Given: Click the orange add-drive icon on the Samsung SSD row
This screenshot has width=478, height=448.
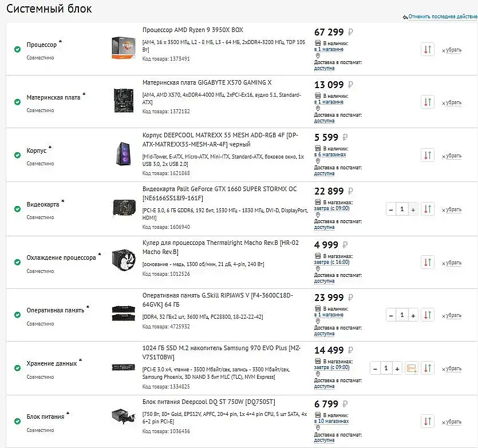Looking at the screenshot, I should pos(412,368).
